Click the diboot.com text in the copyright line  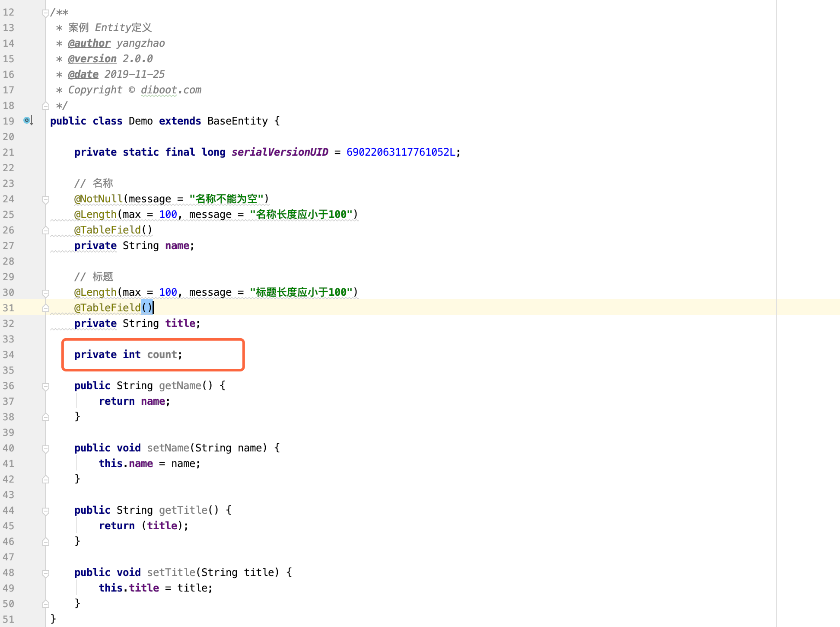coord(171,90)
